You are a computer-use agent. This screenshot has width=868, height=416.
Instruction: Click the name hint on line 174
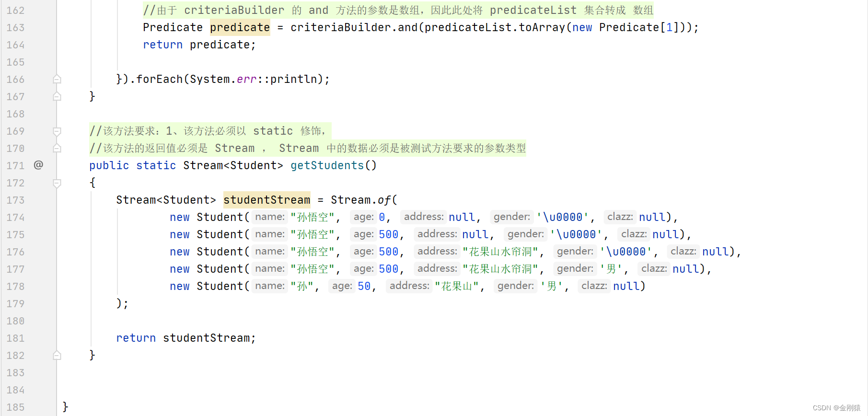coord(270,217)
